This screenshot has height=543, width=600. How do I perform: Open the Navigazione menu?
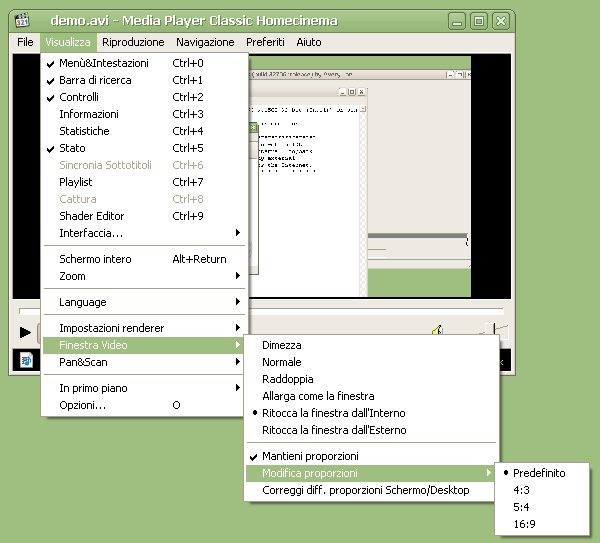tap(205, 42)
